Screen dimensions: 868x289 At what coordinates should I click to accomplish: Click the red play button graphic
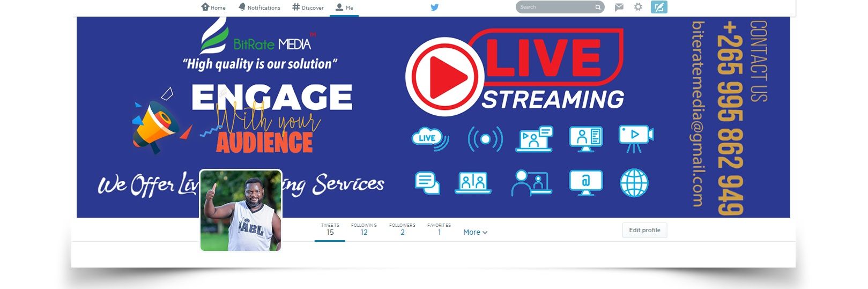coord(445,77)
